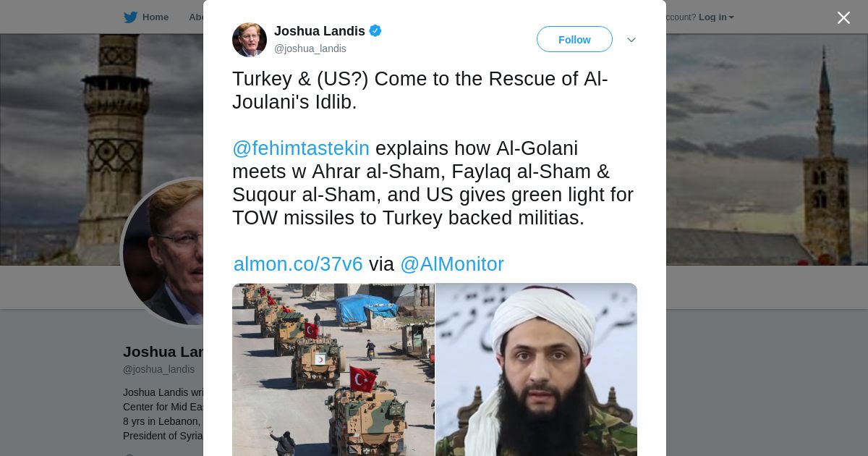Open the About item in top navigation

click(x=196, y=17)
